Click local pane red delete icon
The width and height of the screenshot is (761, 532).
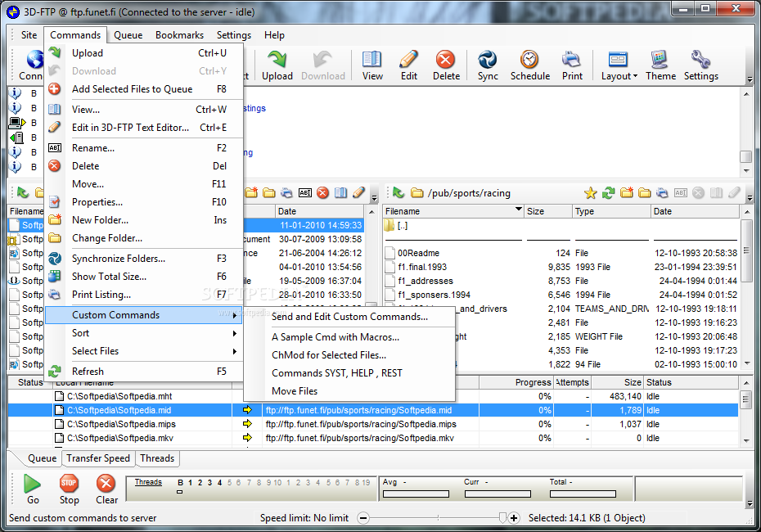click(322, 193)
